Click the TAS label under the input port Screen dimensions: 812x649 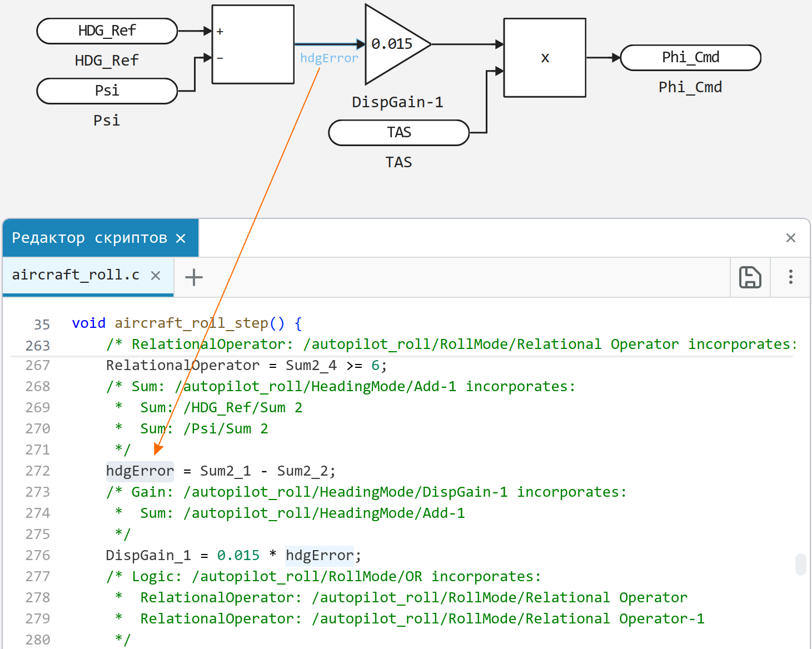398,162
